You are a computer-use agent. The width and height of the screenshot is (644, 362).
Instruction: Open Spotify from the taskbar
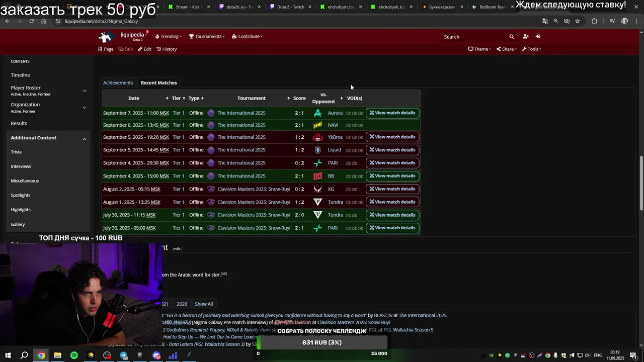click(74, 355)
